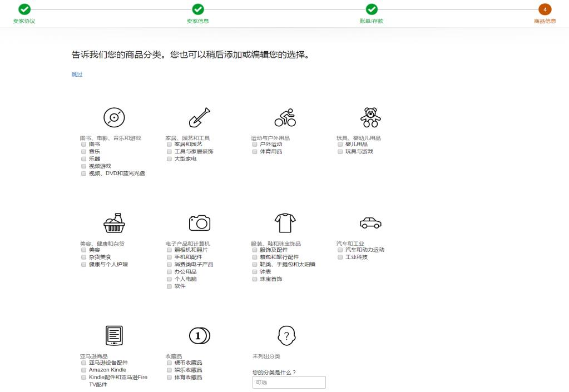The height and width of the screenshot is (392, 569).
Task: Click the cyclist icon for sports and outdoors
Action: [x=285, y=117]
